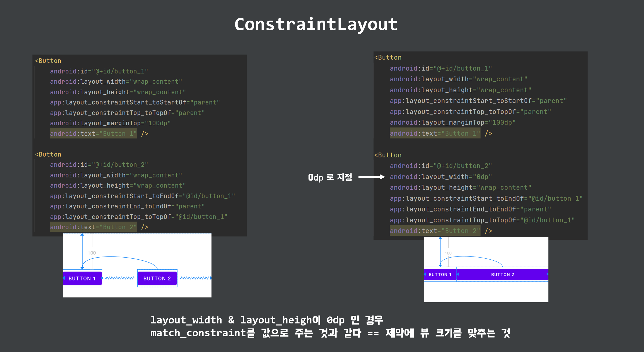The height and width of the screenshot is (352, 644).
Task: Click the stretched BUTTON 2 in right preview
Action: (502, 274)
